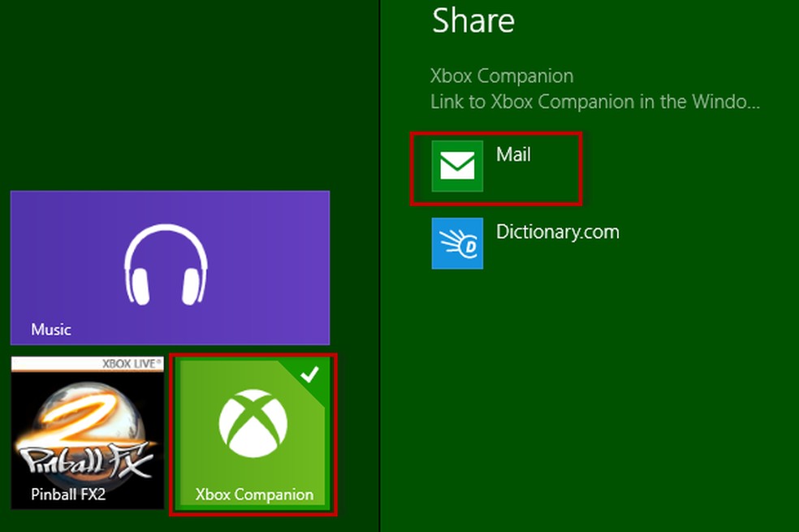
Task: Click the Share panel heading
Action: tap(473, 21)
